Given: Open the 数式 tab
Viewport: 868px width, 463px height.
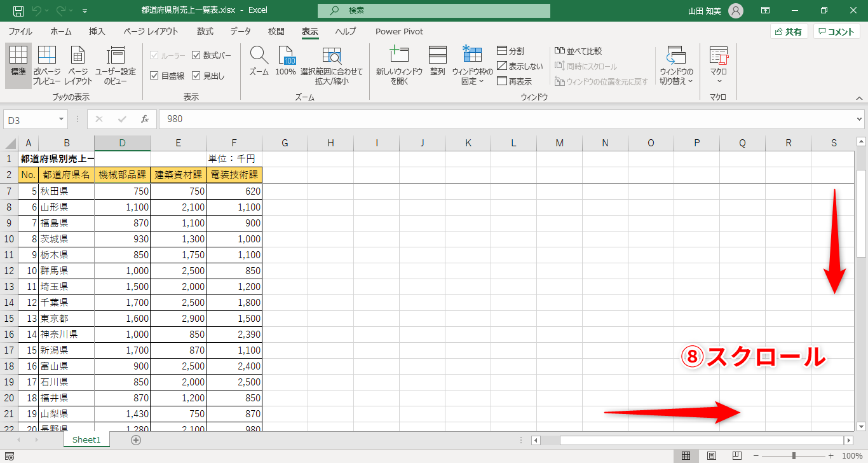Looking at the screenshot, I should [205, 31].
